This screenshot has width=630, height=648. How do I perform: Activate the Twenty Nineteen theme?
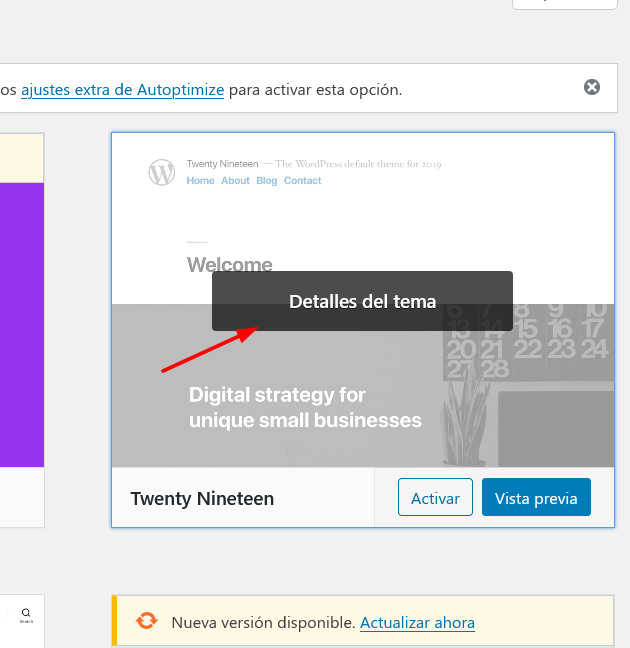[x=435, y=497]
